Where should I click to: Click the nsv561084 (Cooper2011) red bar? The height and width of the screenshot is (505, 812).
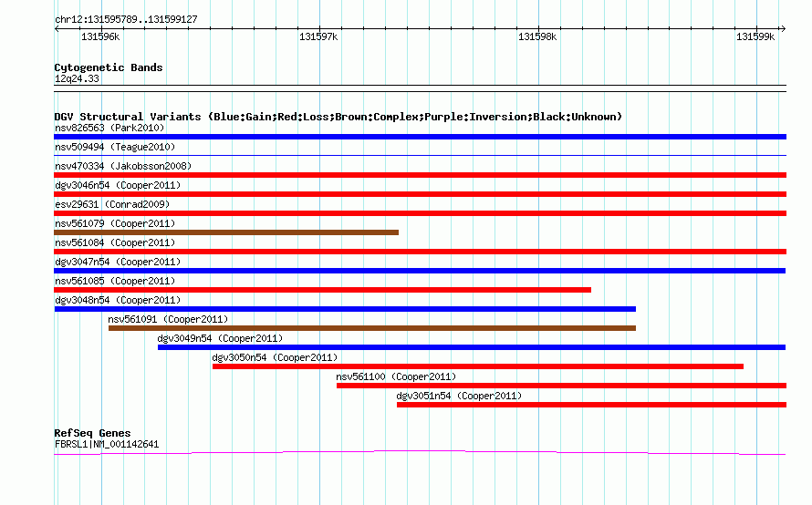(x=420, y=252)
